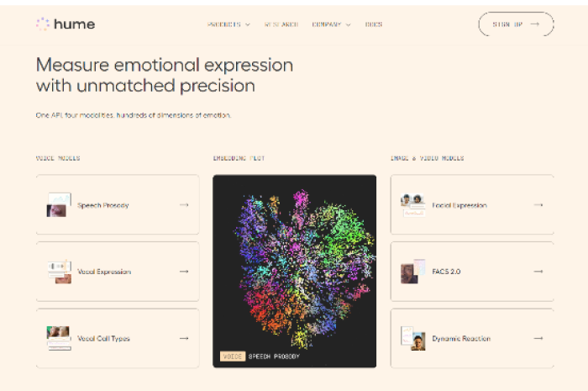Click the arrow on Dynamic Reaction card
This screenshot has height=391, width=588.
tap(538, 338)
